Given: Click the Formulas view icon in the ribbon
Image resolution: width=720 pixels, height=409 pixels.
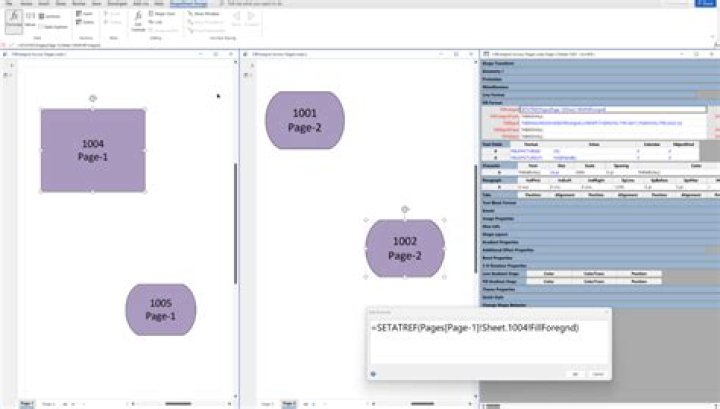Looking at the screenshot, I should coord(14,20).
